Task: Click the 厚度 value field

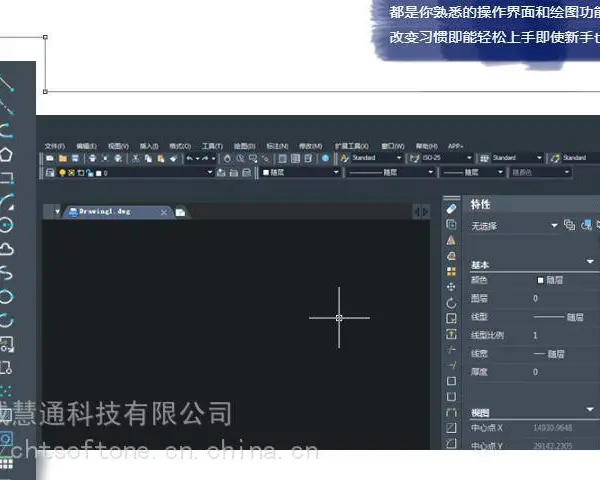Action: click(x=566, y=372)
